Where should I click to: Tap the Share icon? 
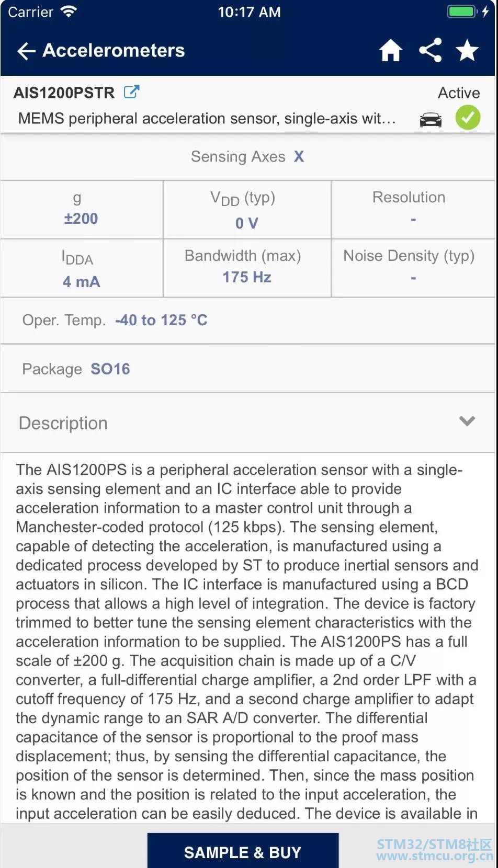tap(430, 51)
